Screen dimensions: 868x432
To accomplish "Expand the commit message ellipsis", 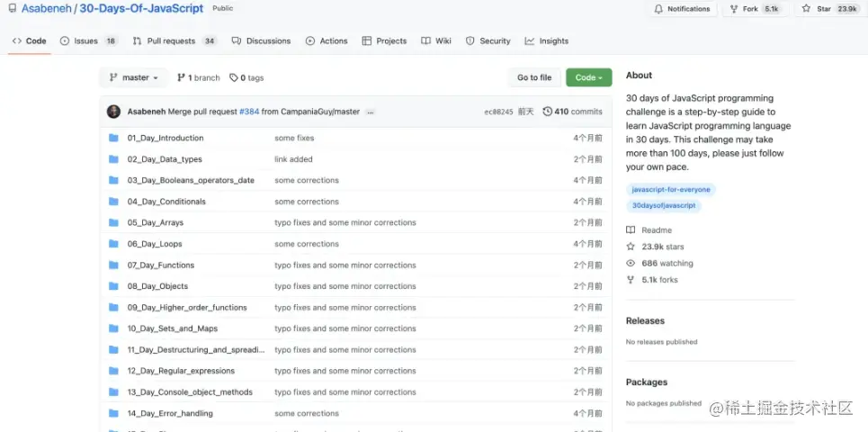I will tap(371, 112).
